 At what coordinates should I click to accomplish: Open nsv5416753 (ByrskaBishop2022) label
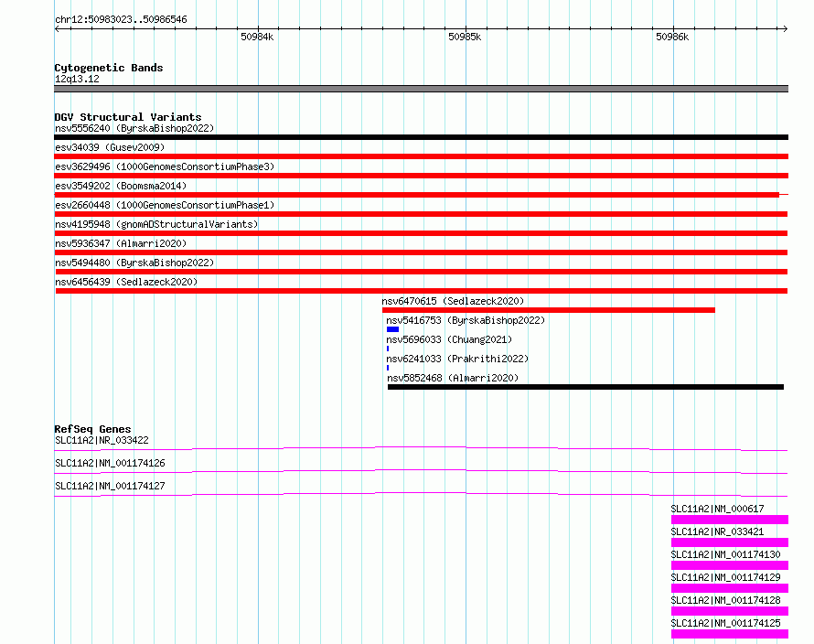tap(466, 320)
